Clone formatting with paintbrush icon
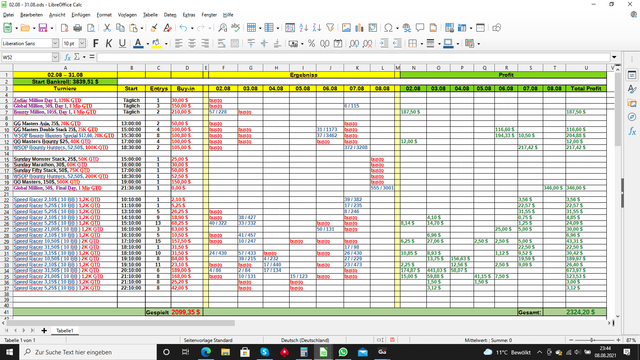 [x=154, y=28]
